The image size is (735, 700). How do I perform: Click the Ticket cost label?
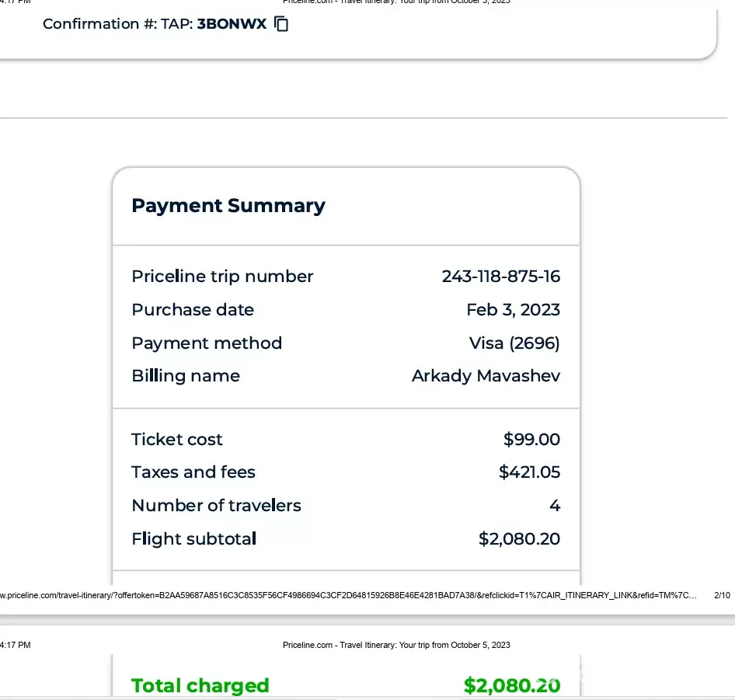point(176,440)
